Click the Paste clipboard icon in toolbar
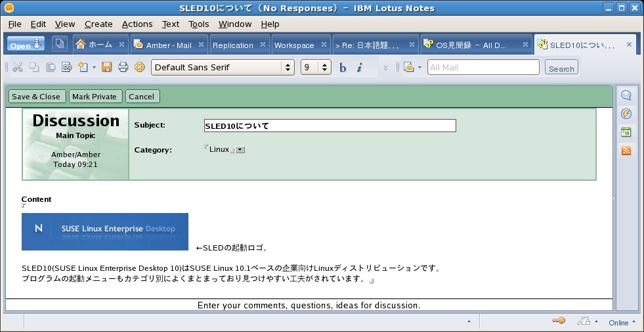The width and height of the screenshot is (644, 332). [51, 67]
